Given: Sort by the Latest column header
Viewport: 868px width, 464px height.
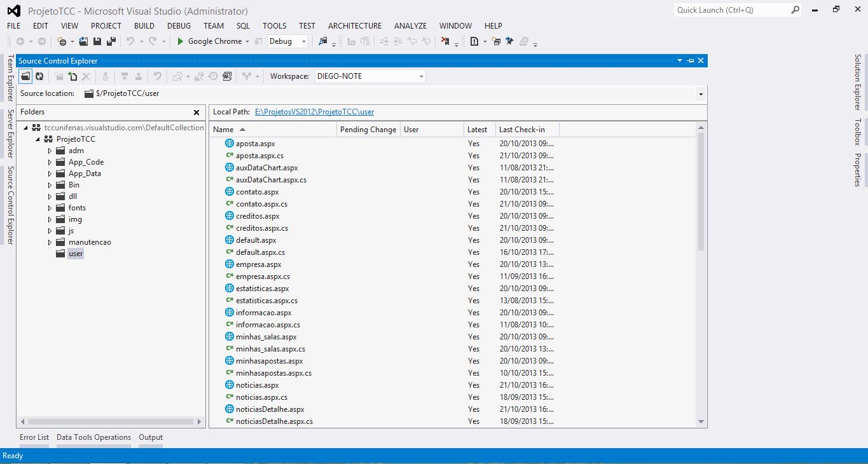Looking at the screenshot, I should pos(479,130).
